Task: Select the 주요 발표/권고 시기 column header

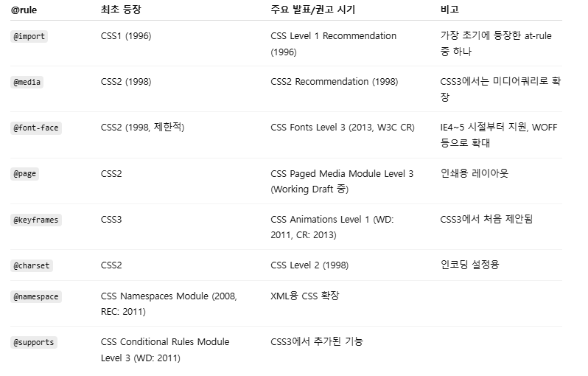Action: 312,10
